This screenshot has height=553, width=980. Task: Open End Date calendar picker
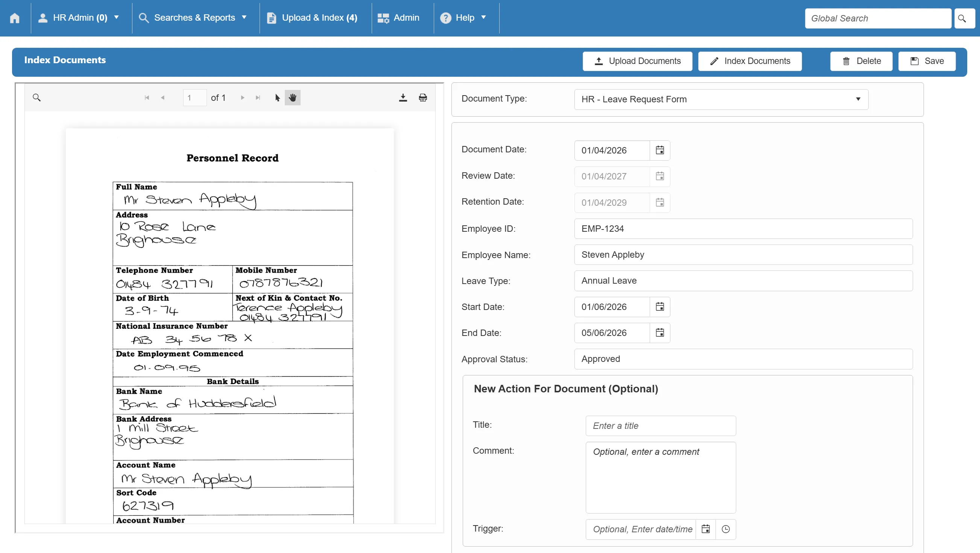pos(660,333)
